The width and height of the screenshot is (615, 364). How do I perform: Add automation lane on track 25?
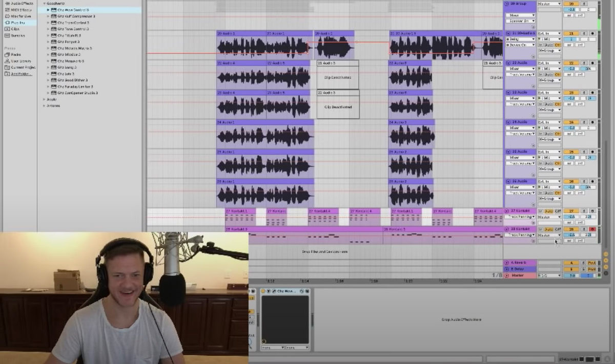pyautogui.click(x=533, y=175)
